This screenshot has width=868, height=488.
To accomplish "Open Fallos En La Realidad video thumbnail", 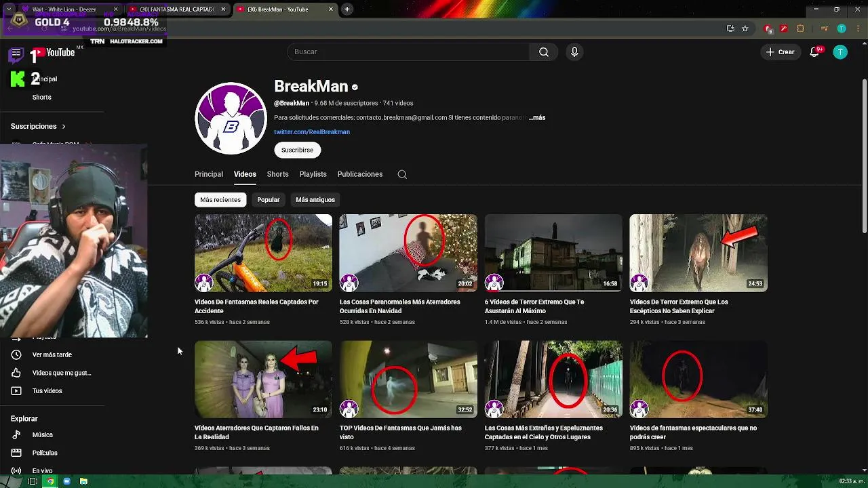I will pos(263,380).
